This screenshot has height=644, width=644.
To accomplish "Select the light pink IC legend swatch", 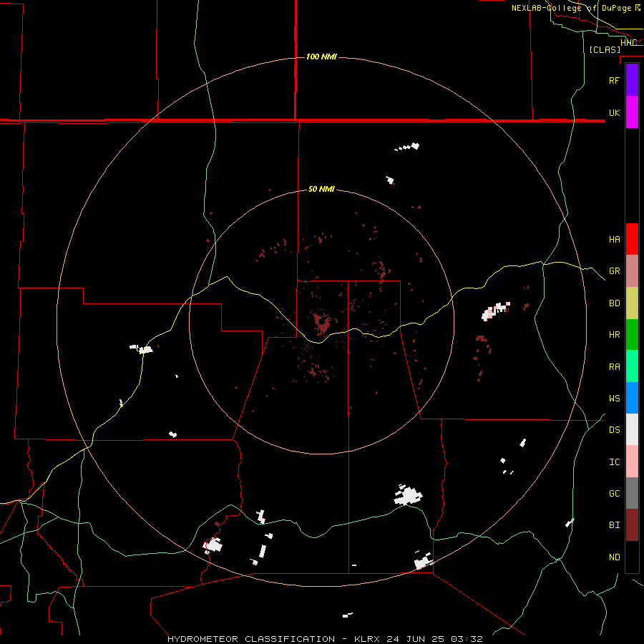I will tap(632, 462).
